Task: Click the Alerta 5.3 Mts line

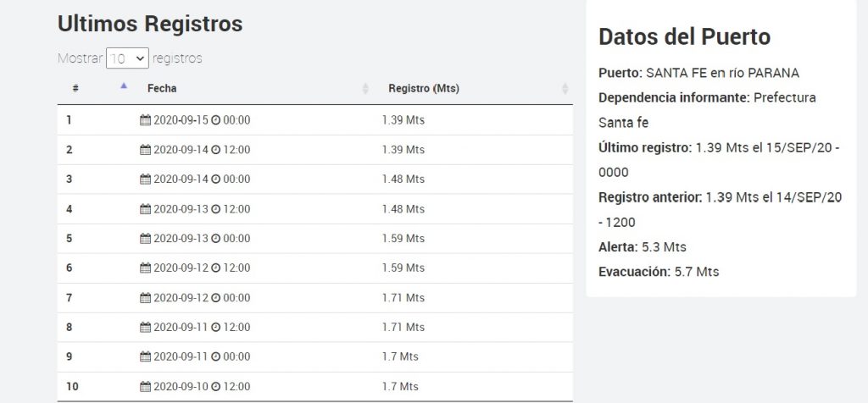Action: coord(643,247)
